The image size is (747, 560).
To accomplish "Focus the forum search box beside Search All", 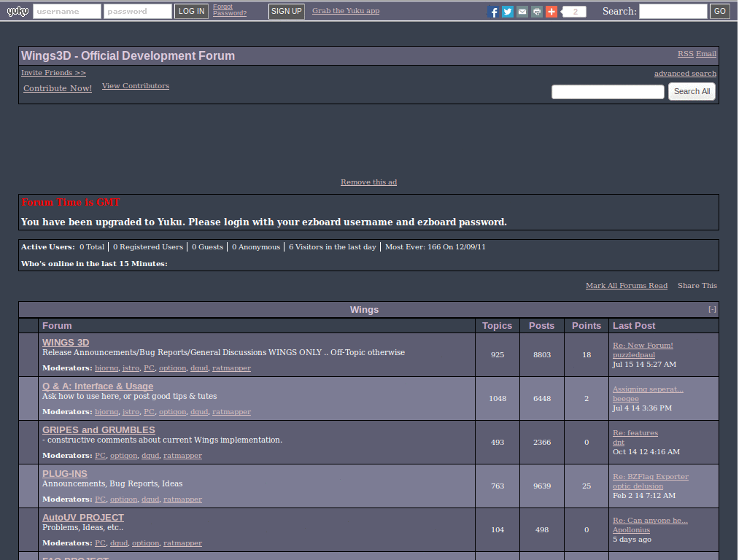I will click(x=608, y=91).
